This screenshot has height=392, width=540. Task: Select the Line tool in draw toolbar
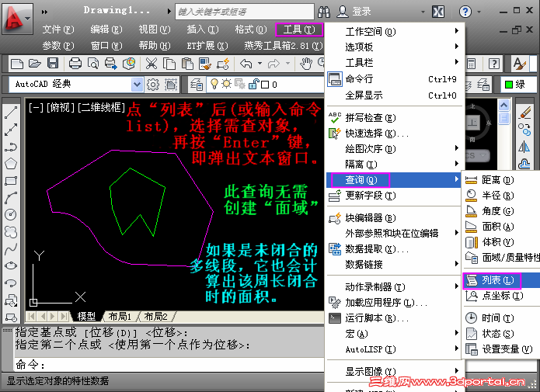tap(11, 113)
